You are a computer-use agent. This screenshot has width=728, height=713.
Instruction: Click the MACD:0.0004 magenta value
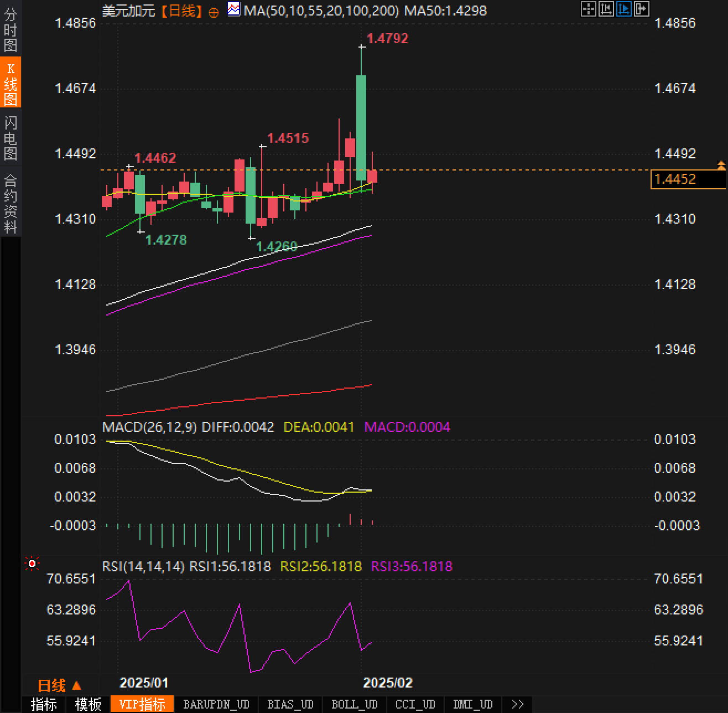(407, 427)
